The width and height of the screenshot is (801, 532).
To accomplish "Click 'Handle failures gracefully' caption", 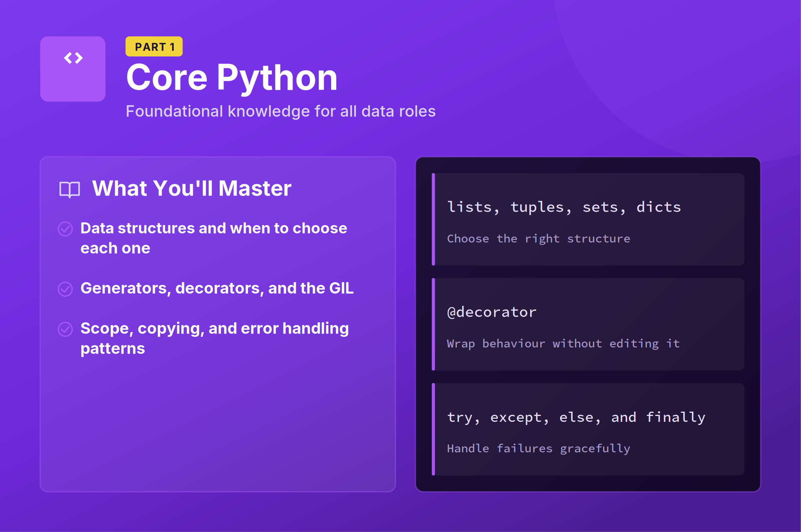I will [539, 448].
